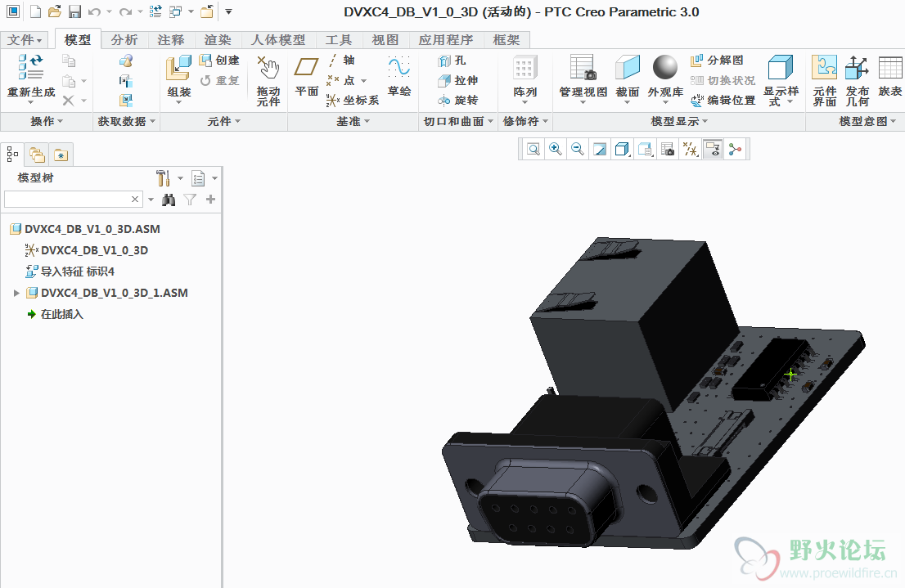
Task: Switch to the Render (渲染) tab
Action: (x=218, y=40)
